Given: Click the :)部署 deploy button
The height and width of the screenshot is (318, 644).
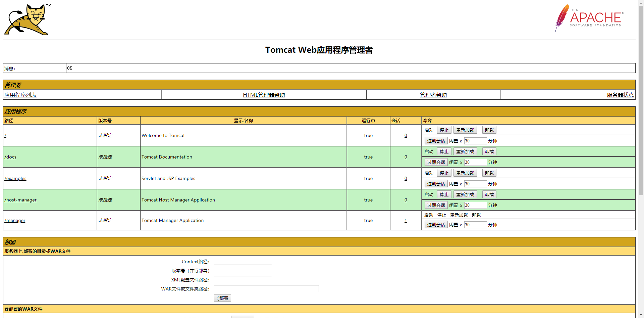Looking at the screenshot, I should [x=222, y=298].
